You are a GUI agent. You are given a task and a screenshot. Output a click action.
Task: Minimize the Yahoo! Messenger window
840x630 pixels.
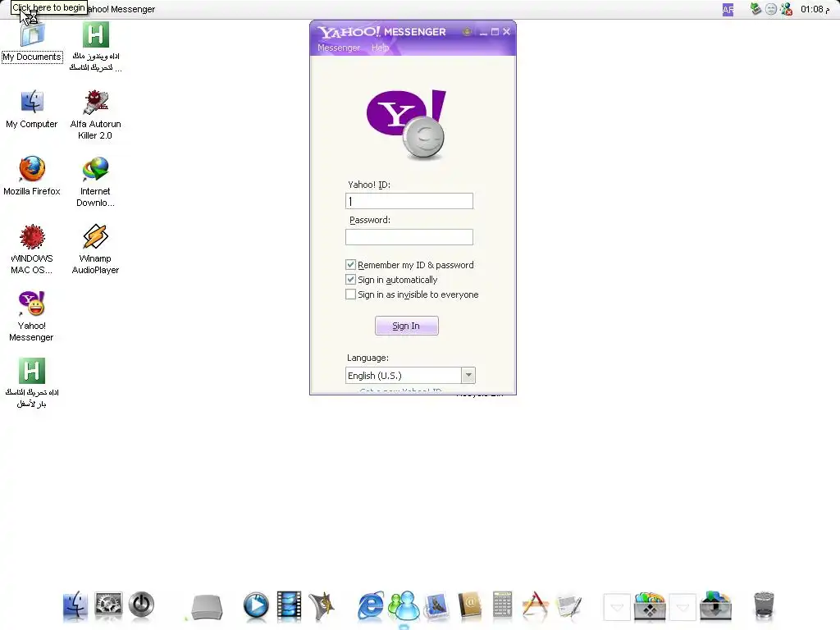(483, 32)
